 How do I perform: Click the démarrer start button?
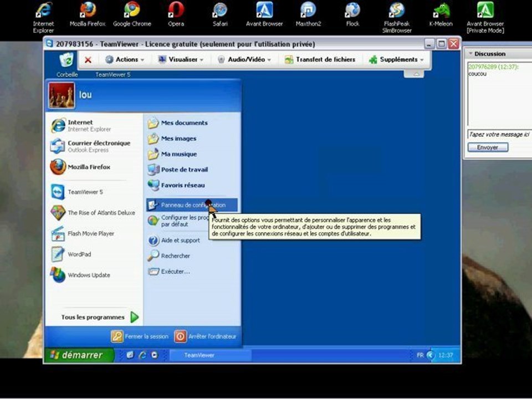click(x=79, y=355)
